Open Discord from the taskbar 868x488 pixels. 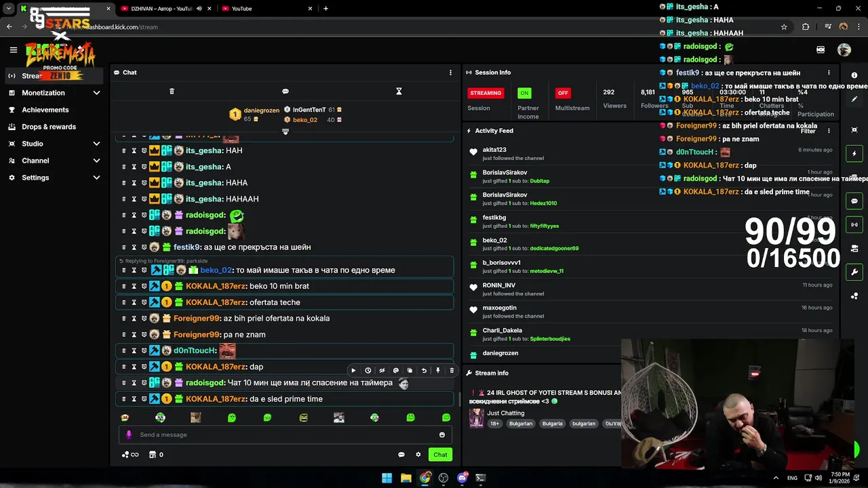coord(462,478)
